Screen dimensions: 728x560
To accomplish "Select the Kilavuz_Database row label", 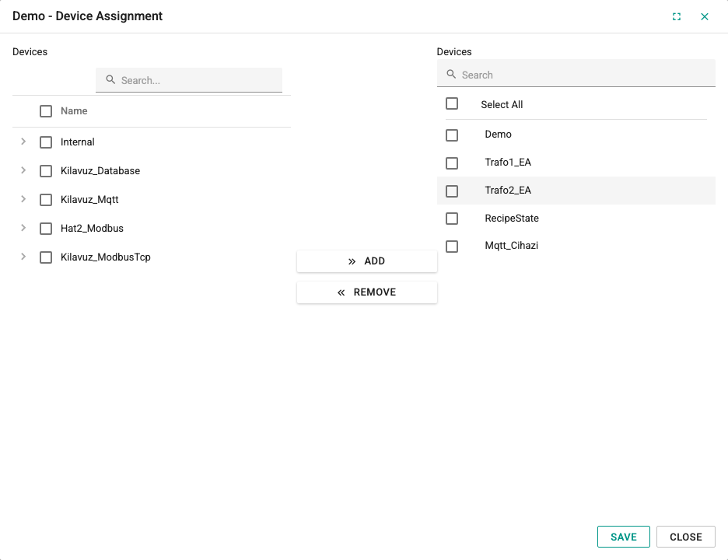I will [100, 171].
